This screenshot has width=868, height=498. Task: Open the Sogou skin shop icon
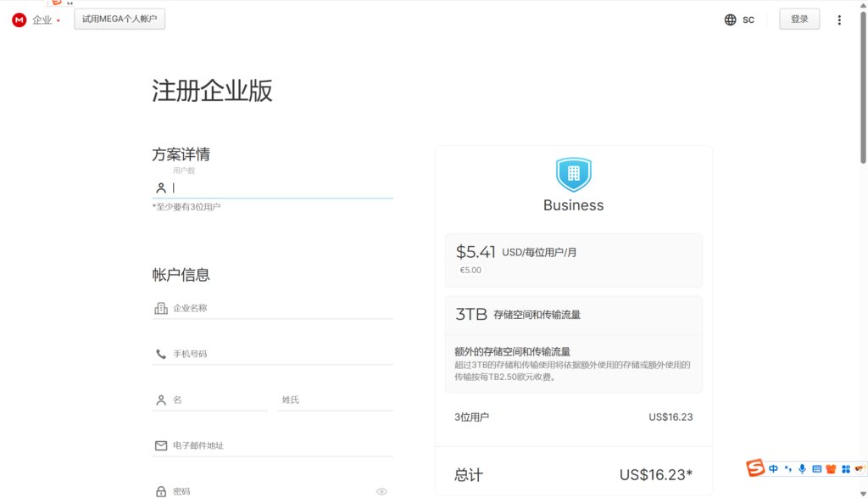[x=830, y=467]
